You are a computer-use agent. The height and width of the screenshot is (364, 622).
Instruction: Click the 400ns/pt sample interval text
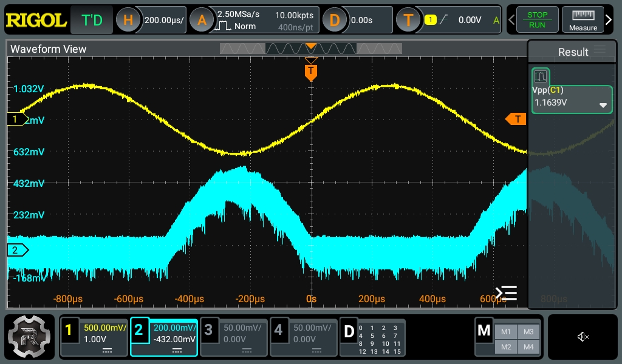point(296,27)
